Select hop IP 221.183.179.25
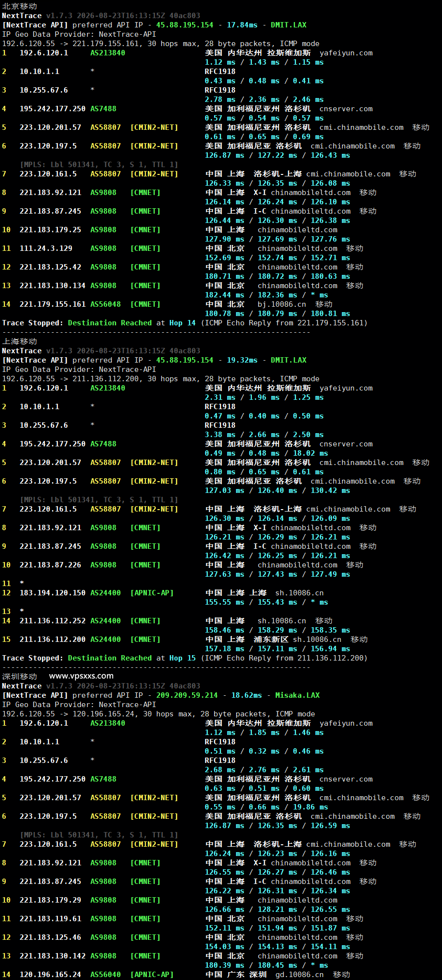 50,230
